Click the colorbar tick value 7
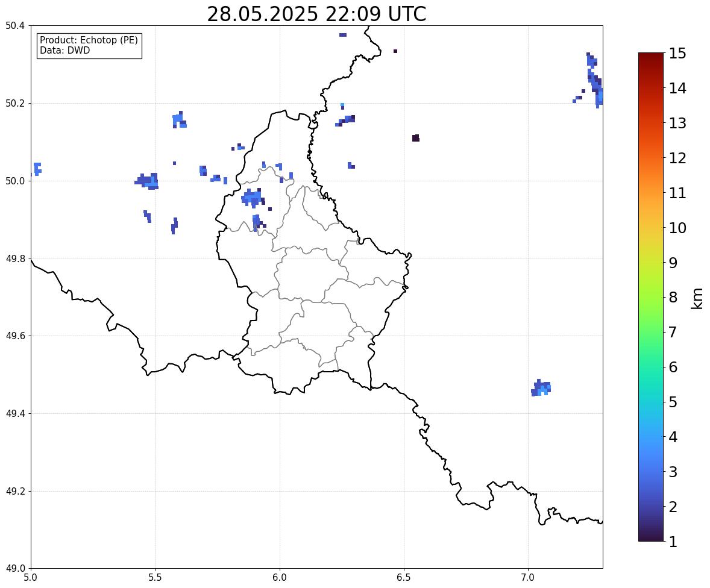710x588 pixels. tap(673, 332)
